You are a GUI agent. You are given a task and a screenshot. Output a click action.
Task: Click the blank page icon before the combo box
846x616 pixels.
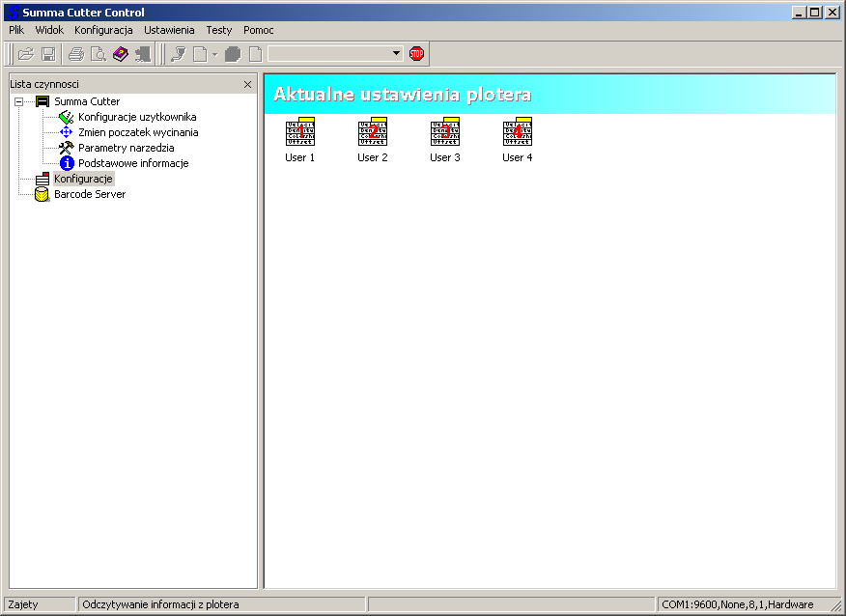(x=256, y=54)
